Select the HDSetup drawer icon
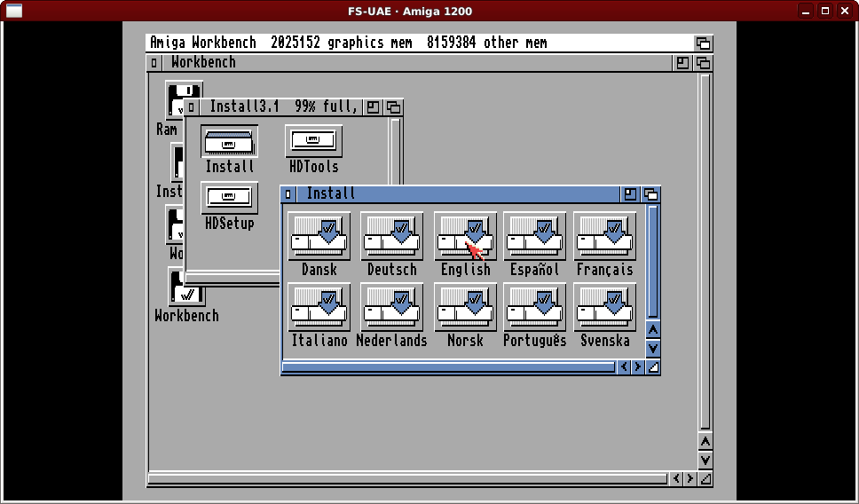Viewport: 859px width, 504px height. 229,198
